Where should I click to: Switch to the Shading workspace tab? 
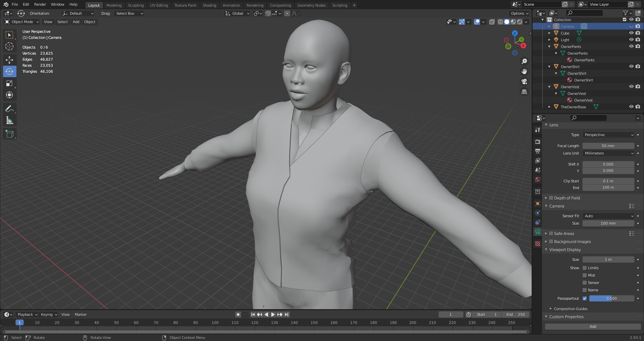[x=209, y=5]
